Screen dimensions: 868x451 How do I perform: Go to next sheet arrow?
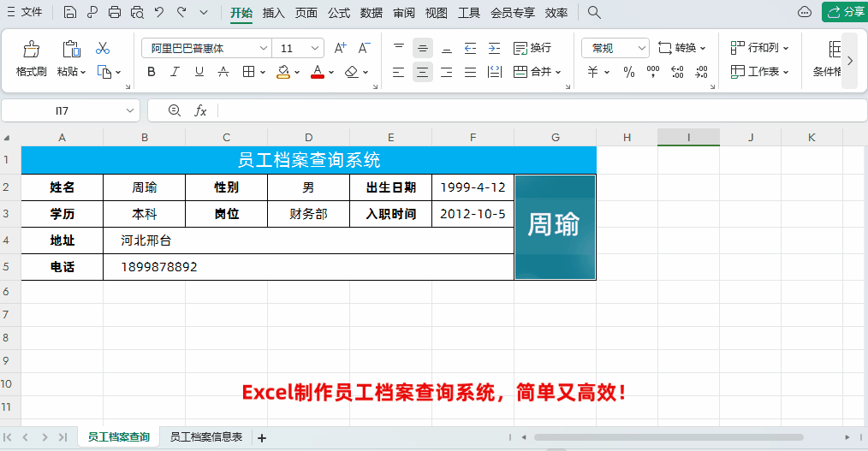tap(45, 437)
